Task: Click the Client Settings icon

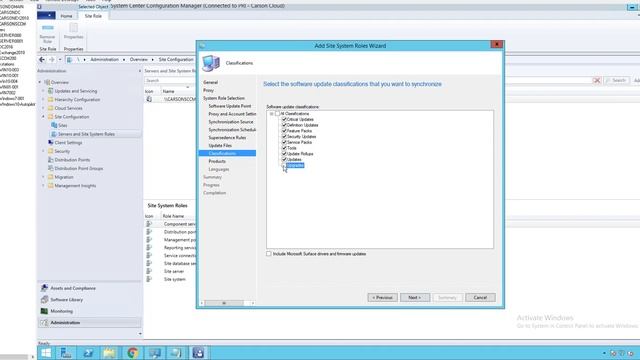Action: click(x=51, y=142)
